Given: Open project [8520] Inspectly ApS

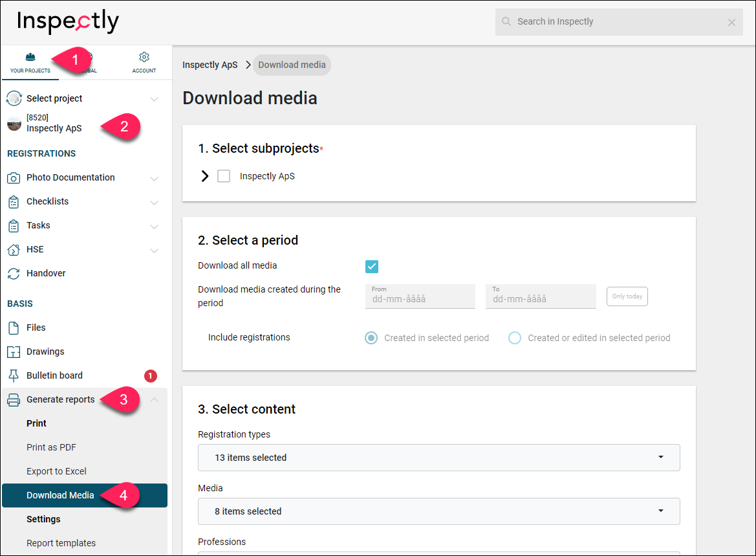Looking at the screenshot, I should point(54,124).
